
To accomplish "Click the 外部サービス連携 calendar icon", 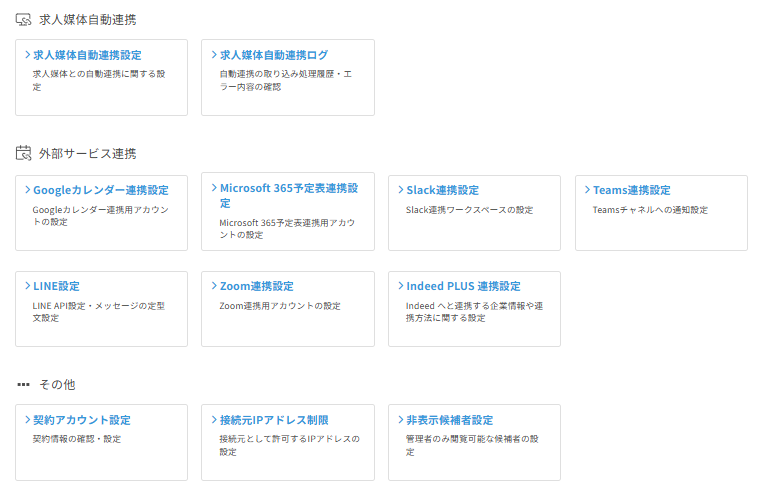I will tap(24, 153).
